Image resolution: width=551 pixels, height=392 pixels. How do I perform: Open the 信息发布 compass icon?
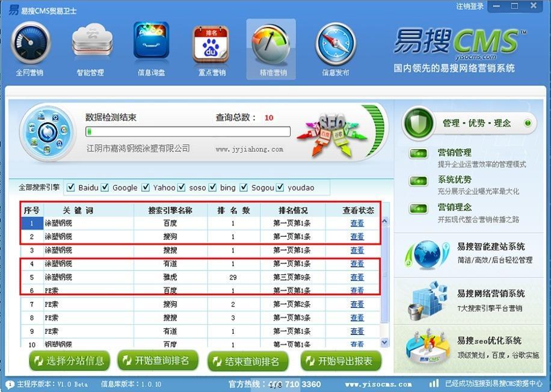(335, 42)
